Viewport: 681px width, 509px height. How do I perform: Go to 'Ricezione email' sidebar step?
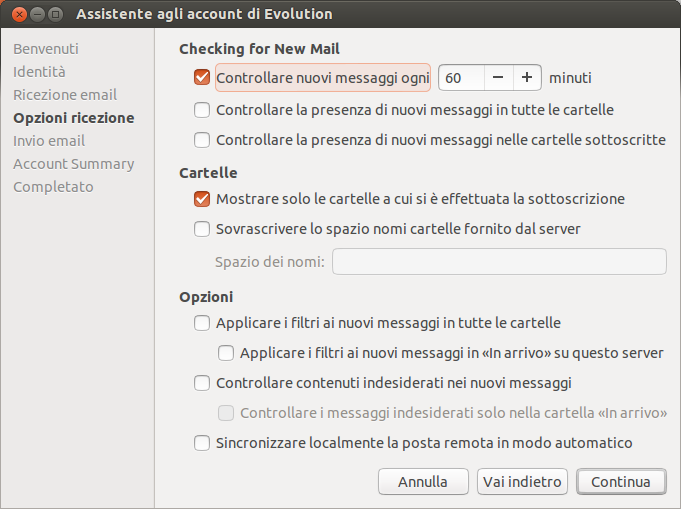pyautogui.click(x=65, y=95)
